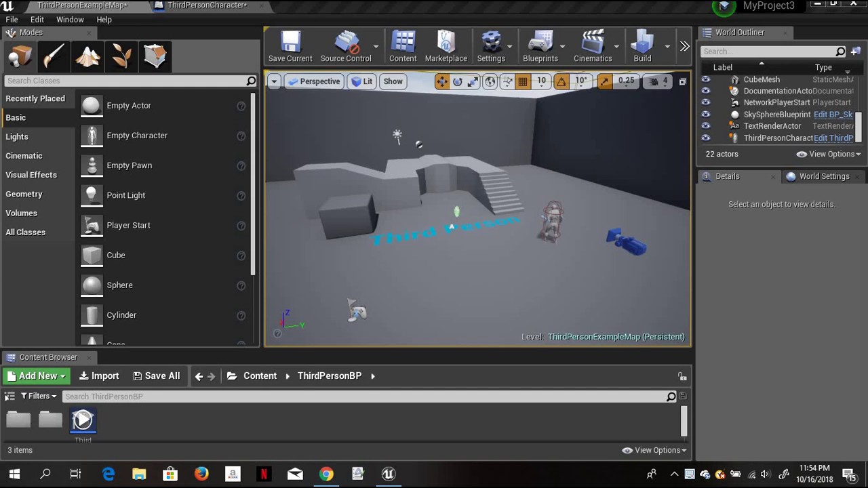Open the Settings toolbar icon

pyautogui.click(x=491, y=47)
